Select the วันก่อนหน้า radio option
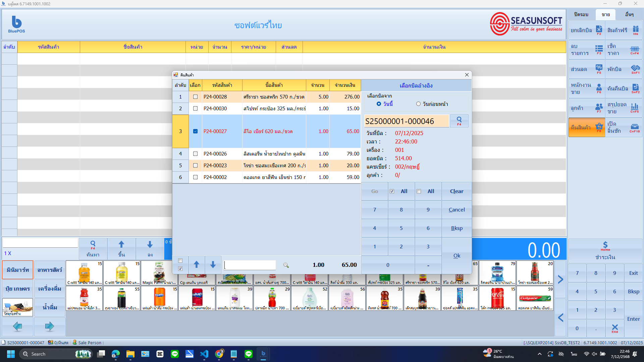Image resolution: width=644 pixels, height=362 pixels. click(x=418, y=104)
